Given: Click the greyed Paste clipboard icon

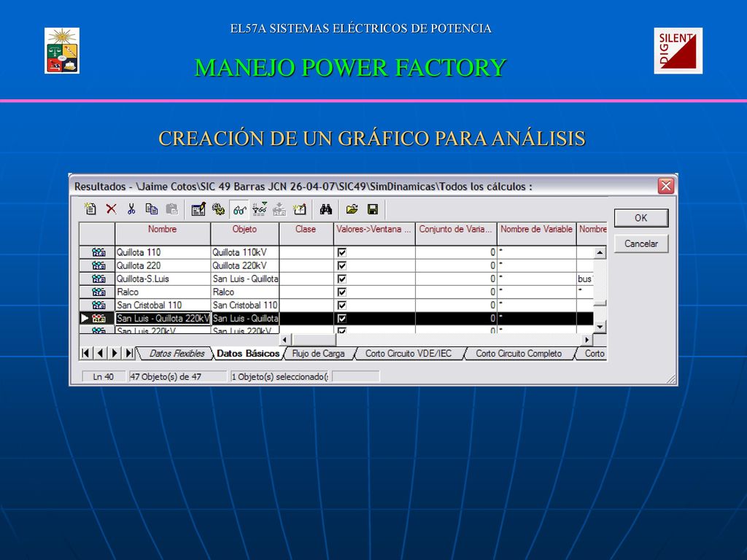Looking at the screenshot, I should click(171, 209).
